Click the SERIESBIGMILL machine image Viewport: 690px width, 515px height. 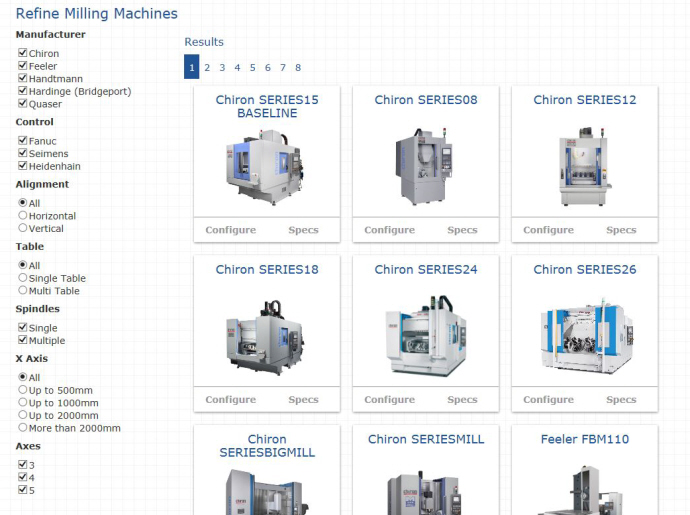click(x=265, y=492)
